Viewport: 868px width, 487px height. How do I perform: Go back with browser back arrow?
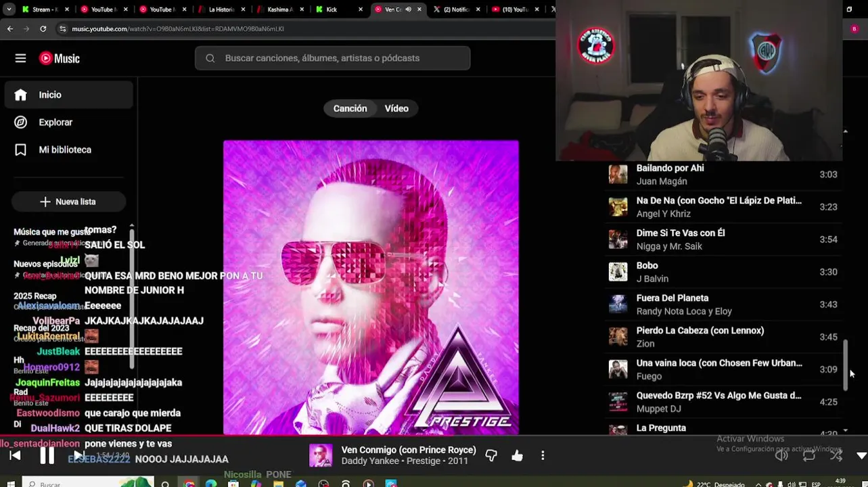point(9,28)
